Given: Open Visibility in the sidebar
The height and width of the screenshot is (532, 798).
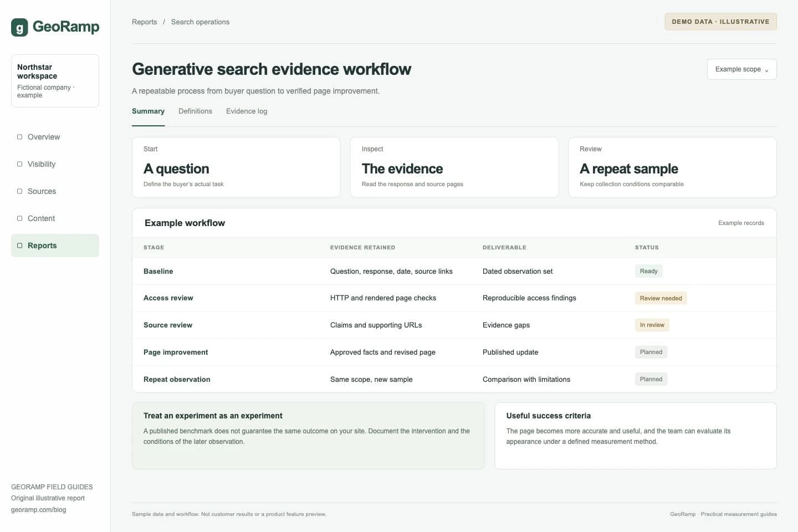Looking at the screenshot, I should pos(55,164).
